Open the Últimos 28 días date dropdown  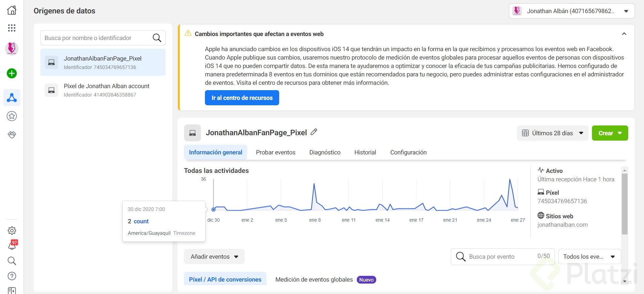point(553,133)
